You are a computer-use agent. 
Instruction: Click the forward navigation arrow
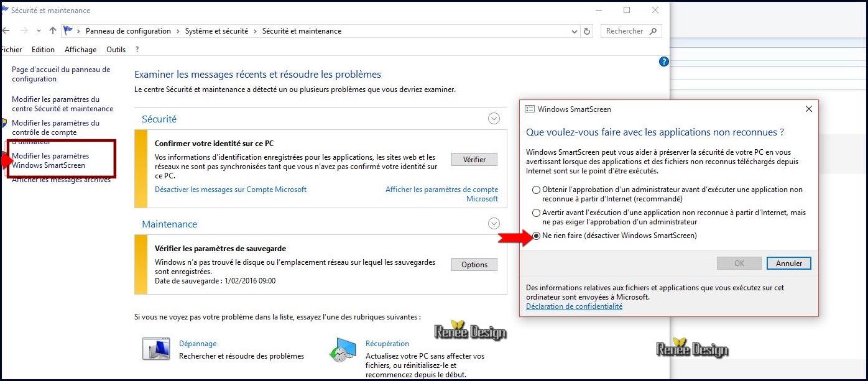pos(24,30)
